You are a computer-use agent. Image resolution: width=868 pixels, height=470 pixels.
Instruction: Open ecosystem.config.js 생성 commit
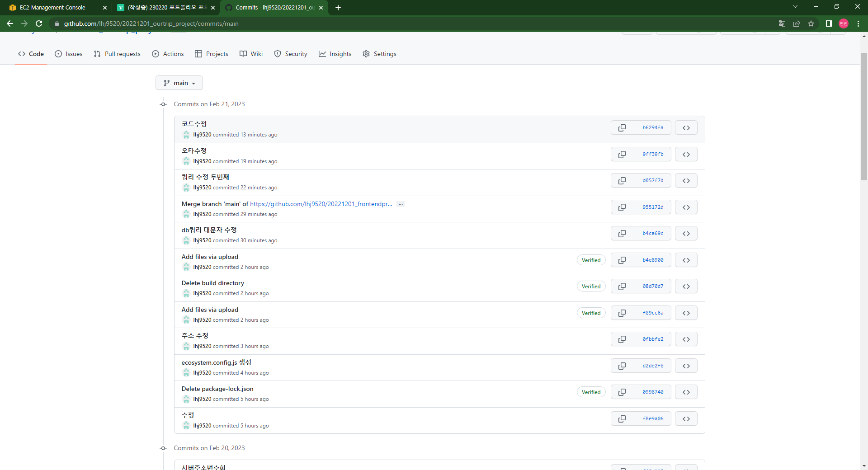(x=216, y=362)
